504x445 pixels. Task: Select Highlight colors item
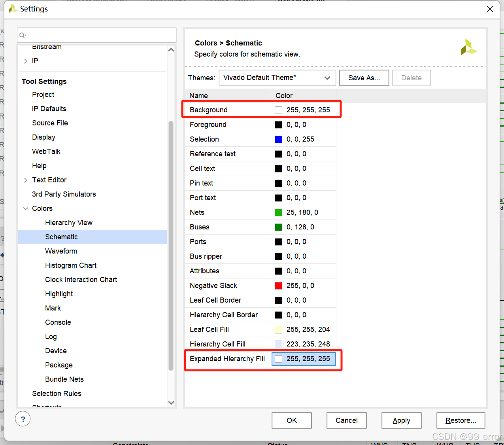point(59,294)
